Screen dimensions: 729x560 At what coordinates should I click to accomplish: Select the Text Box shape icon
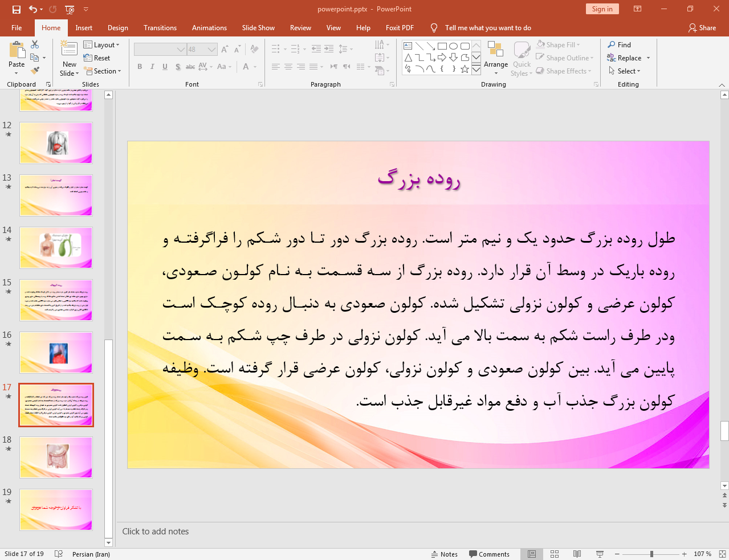pos(408,46)
